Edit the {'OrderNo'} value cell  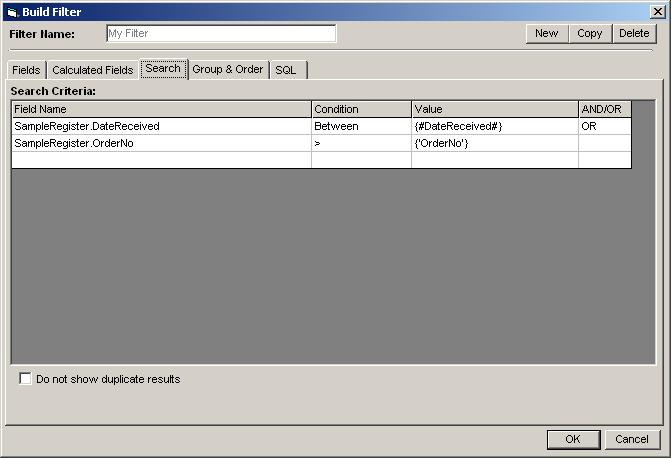(x=494, y=144)
